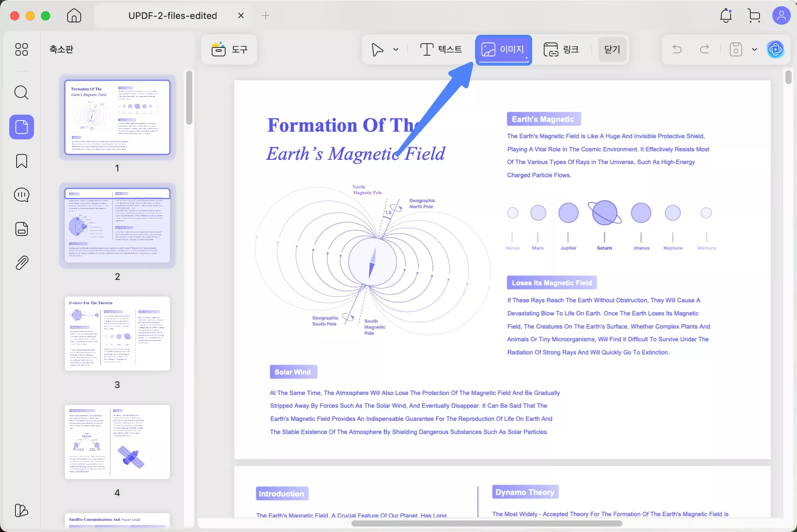Expand the save options dropdown
Image resolution: width=797 pixels, height=532 pixels.
tap(755, 49)
